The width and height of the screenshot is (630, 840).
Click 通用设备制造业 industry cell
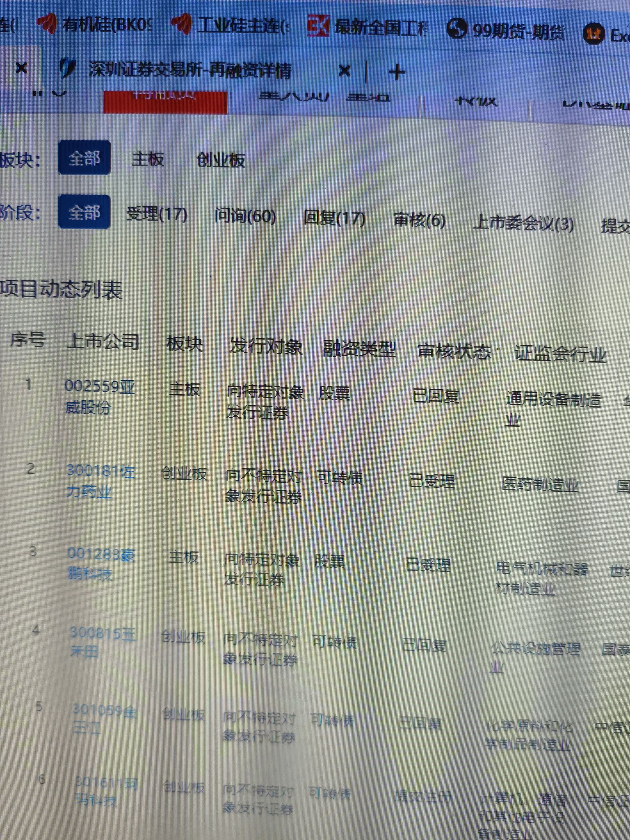click(553, 409)
